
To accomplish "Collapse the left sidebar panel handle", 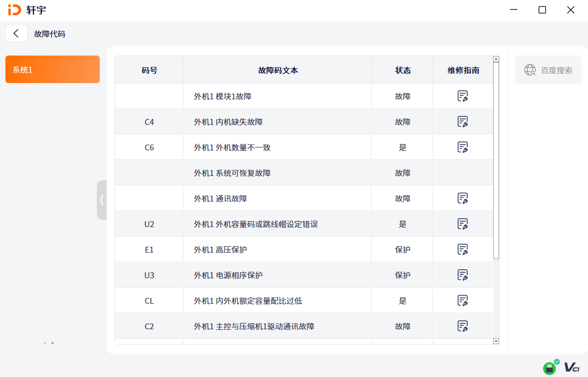I will (x=102, y=200).
